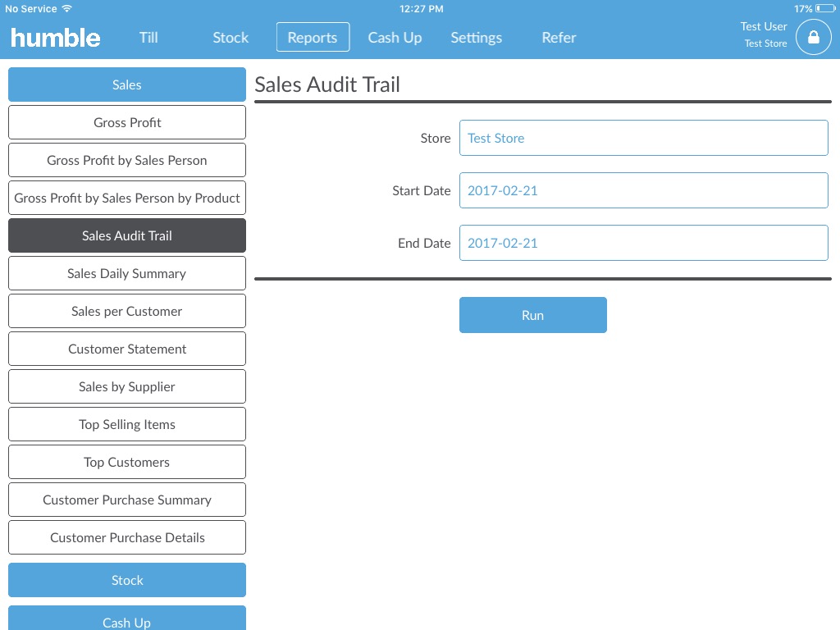The image size is (840, 630).
Task: Open the Settings tab
Action: [x=477, y=38]
